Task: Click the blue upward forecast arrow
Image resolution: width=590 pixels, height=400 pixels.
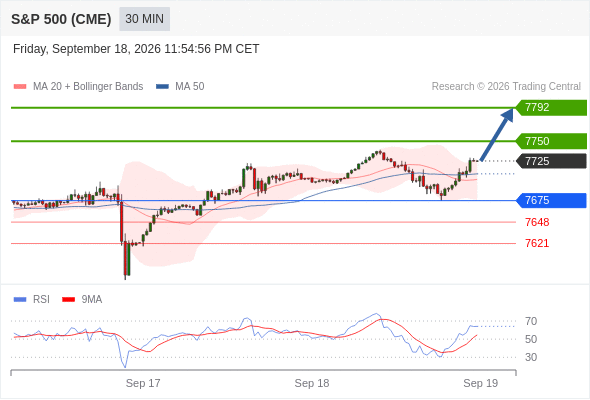Action: pos(497,135)
